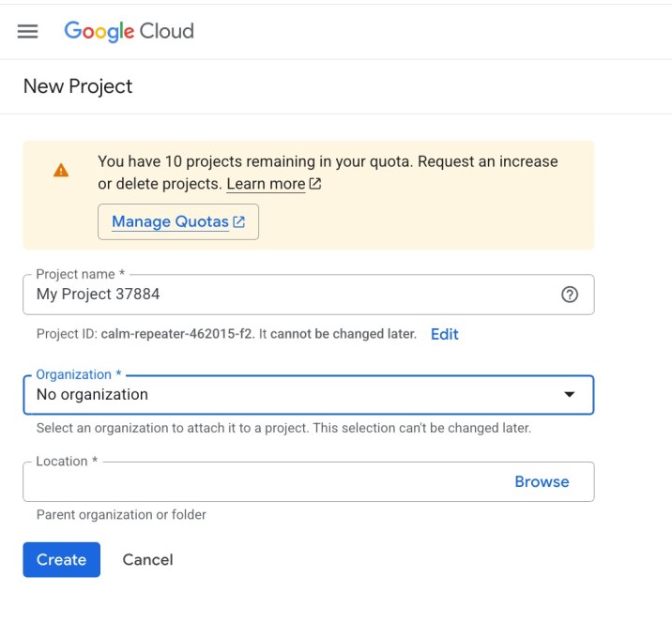Expand the Organization dropdown arrow
This screenshot has width=672, height=622.
(x=569, y=395)
